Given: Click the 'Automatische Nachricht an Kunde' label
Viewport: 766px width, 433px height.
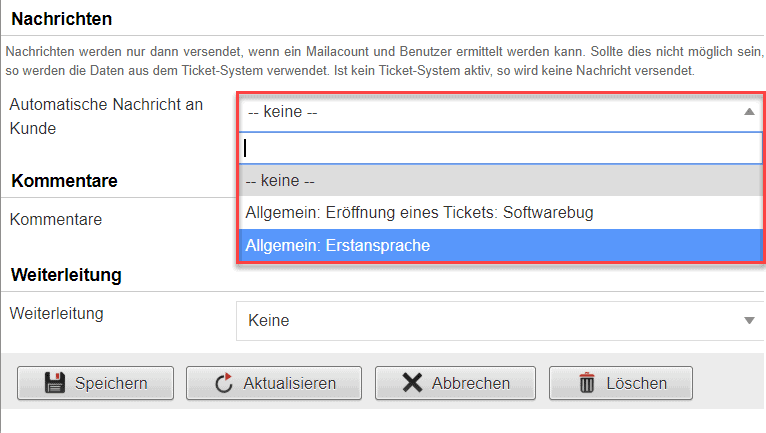Looking at the screenshot, I should click(x=105, y=116).
